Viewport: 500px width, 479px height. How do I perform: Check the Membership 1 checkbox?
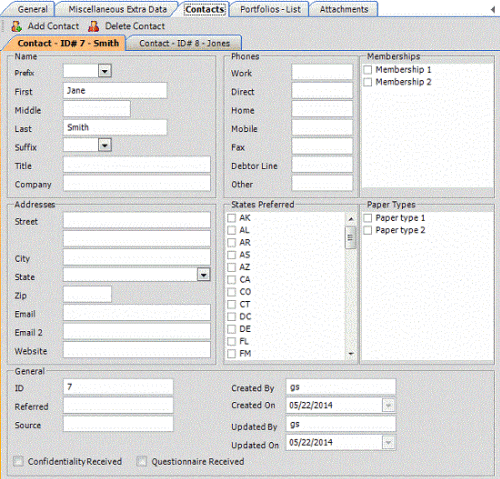[x=368, y=70]
